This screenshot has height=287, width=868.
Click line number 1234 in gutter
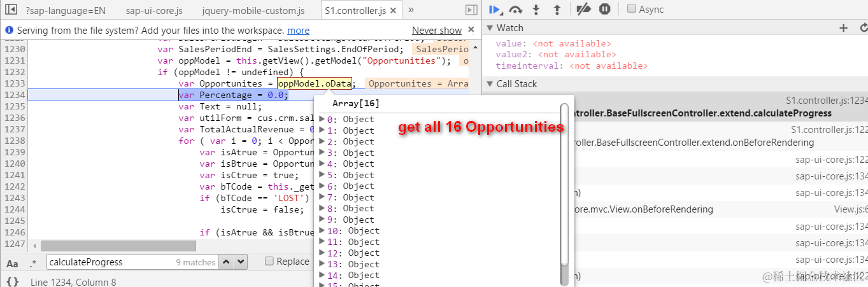tap(15, 95)
